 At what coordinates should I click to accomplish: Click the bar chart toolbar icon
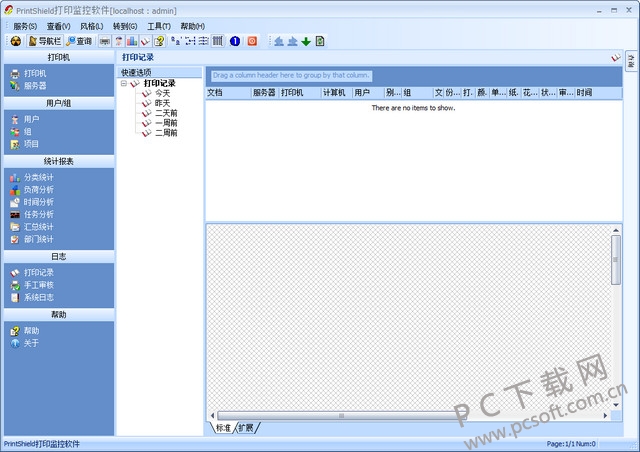(x=132, y=41)
